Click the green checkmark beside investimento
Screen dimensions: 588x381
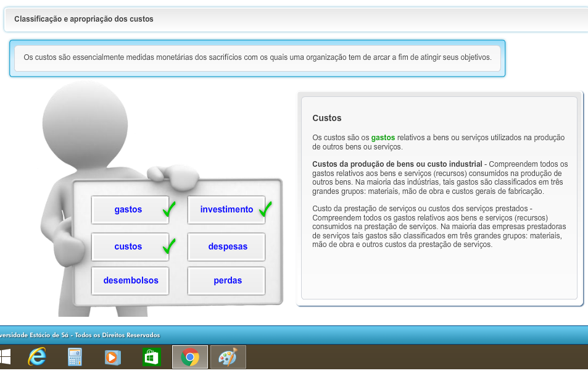pos(265,209)
